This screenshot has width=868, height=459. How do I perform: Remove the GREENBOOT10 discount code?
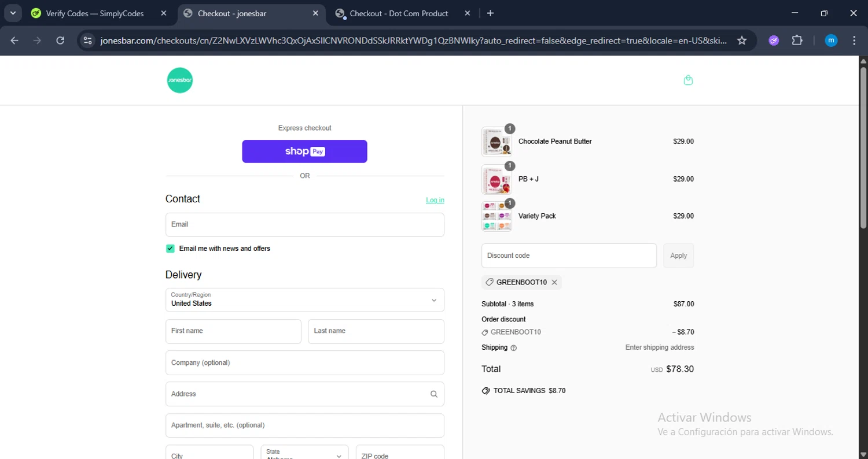click(554, 283)
